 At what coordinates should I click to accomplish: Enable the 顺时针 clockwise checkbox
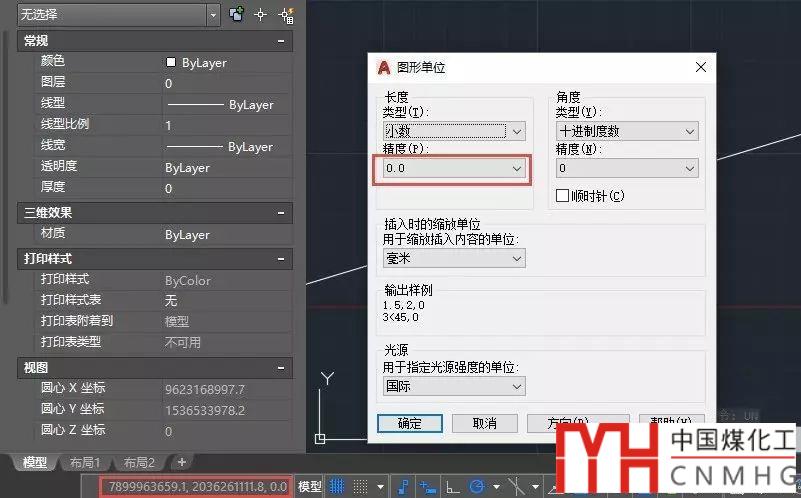tap(562, 196)
